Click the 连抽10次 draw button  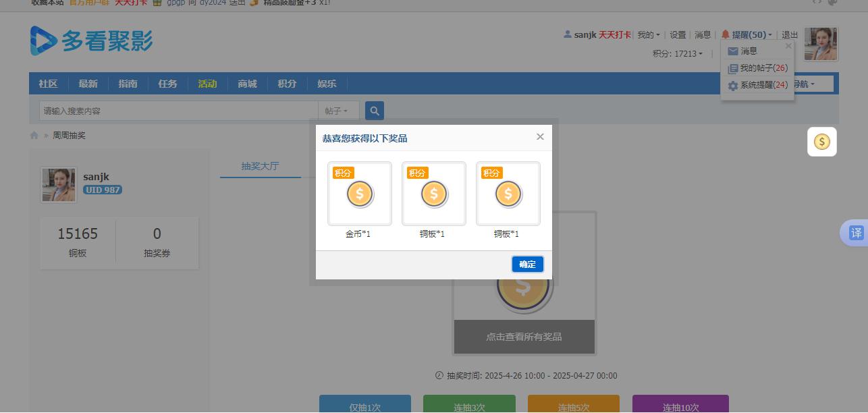click(680, 406)
